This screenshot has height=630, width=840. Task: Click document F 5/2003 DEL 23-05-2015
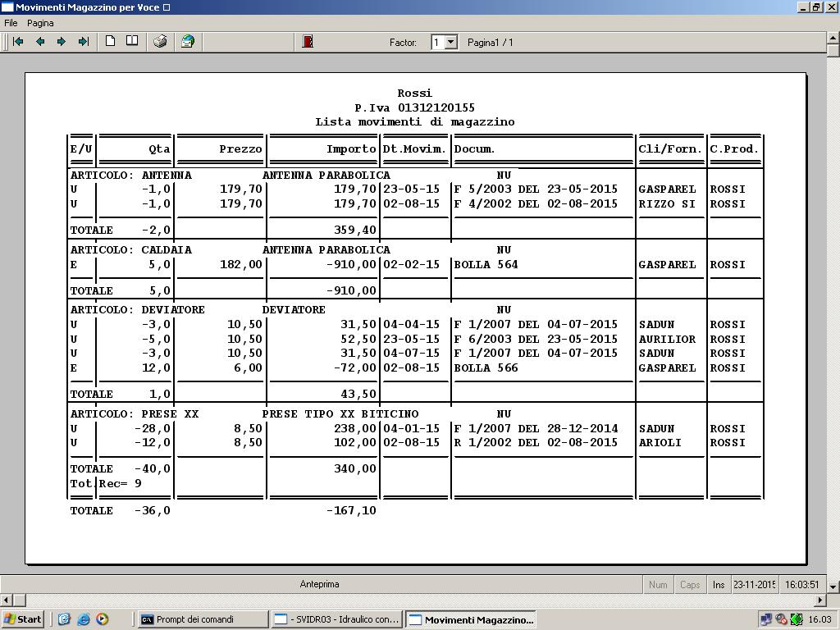pos(536,189)
